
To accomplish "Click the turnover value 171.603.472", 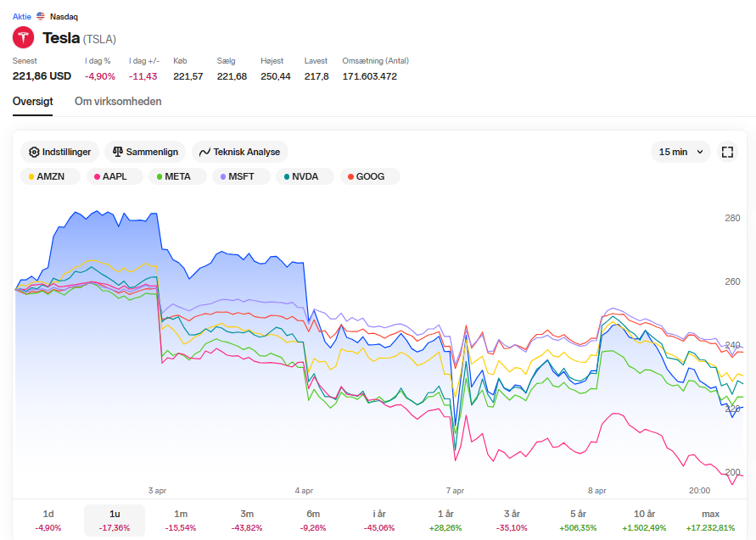I will (370, 76).
